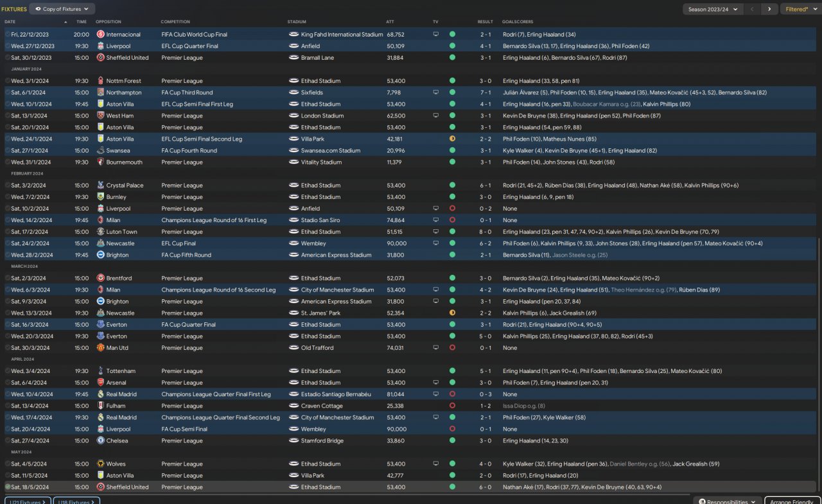Toggle the row selector for Sat, 3/2/2024
Screen dimensions: 822x504
[x=7, y=186]
